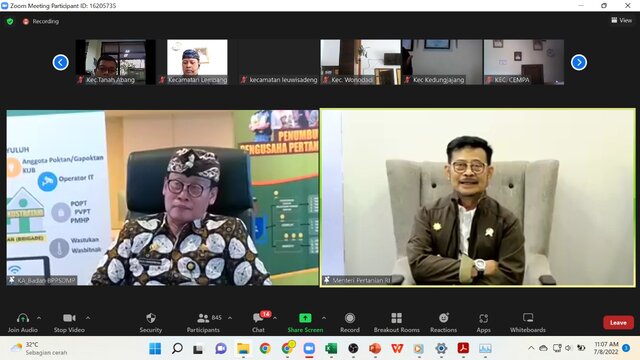Image resolution: width=640 pixels, height=360 pixels.
Task: Select KEC. CEMPA video thumbnail
Action: click(x=524, y=62)
